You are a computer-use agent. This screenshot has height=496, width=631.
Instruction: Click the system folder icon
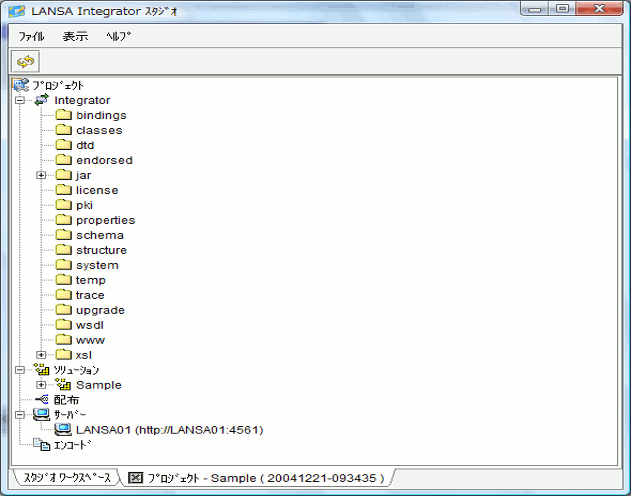click(64, 265)
